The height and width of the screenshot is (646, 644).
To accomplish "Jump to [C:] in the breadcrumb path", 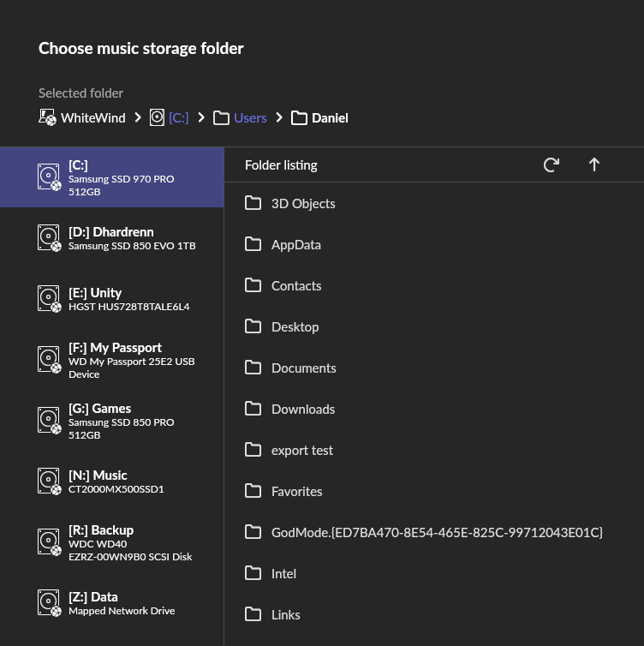I will tap(178, 118).
